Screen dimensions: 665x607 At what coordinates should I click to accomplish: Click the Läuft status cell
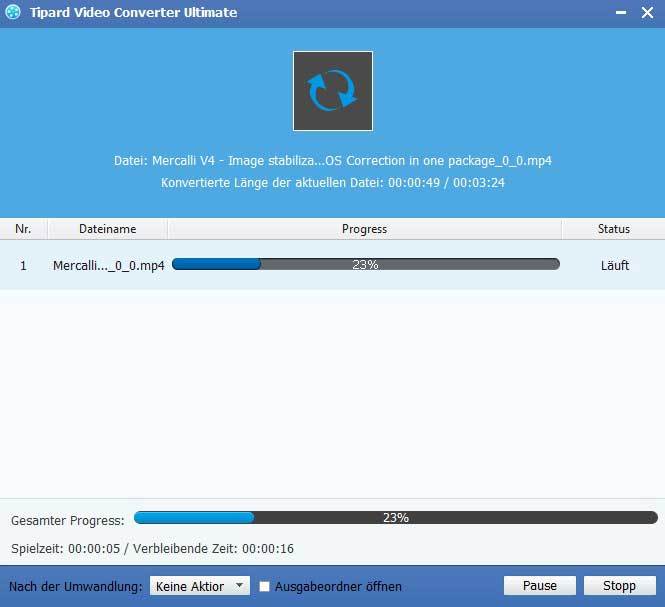(615, 266)
